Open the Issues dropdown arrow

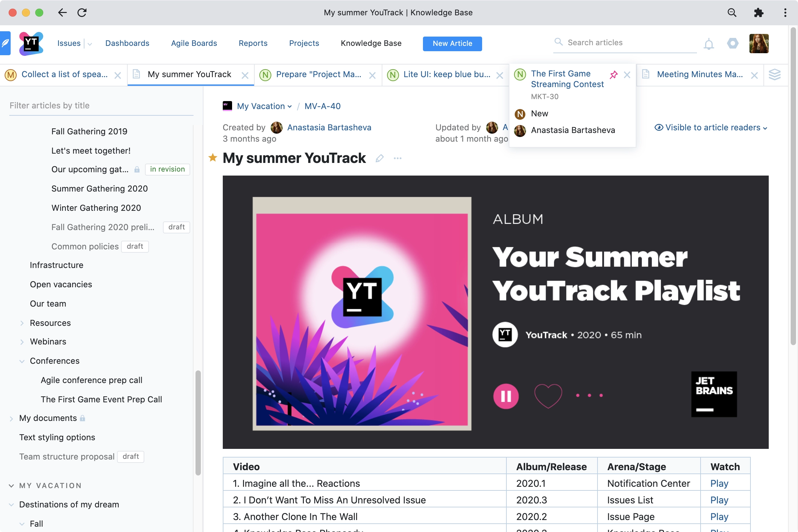[x=89, y=44]
